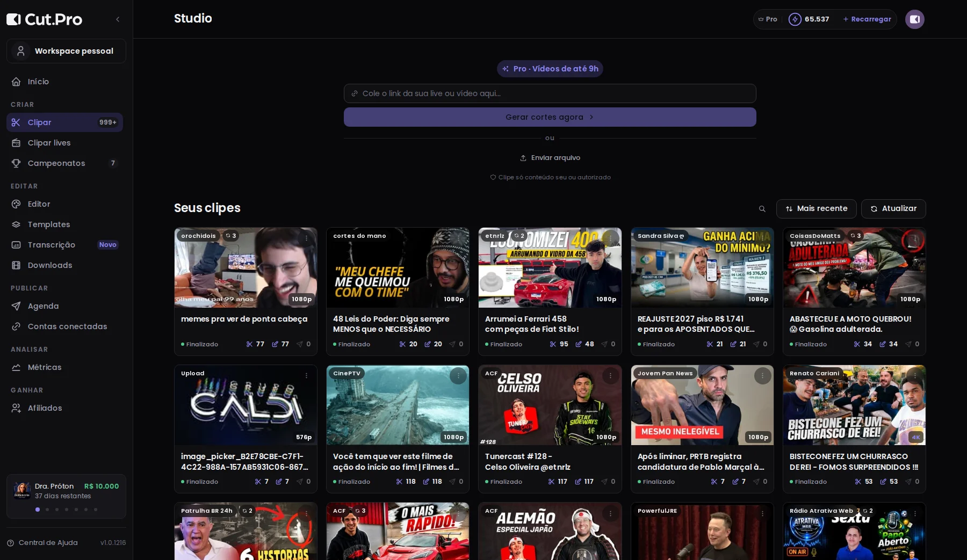Click the lightning credits icon beside 65.537

(795, 19)
